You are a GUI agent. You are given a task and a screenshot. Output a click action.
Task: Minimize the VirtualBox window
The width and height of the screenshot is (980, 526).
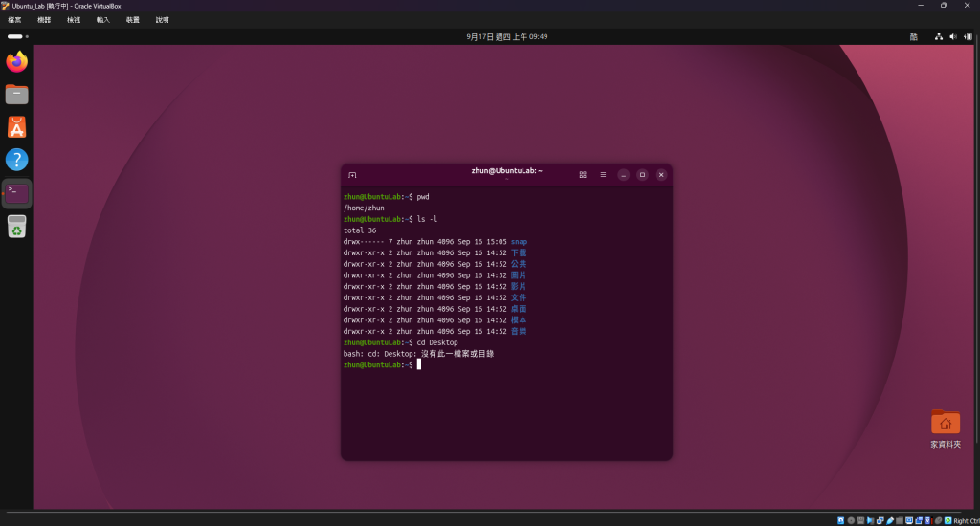coord(920,6)
